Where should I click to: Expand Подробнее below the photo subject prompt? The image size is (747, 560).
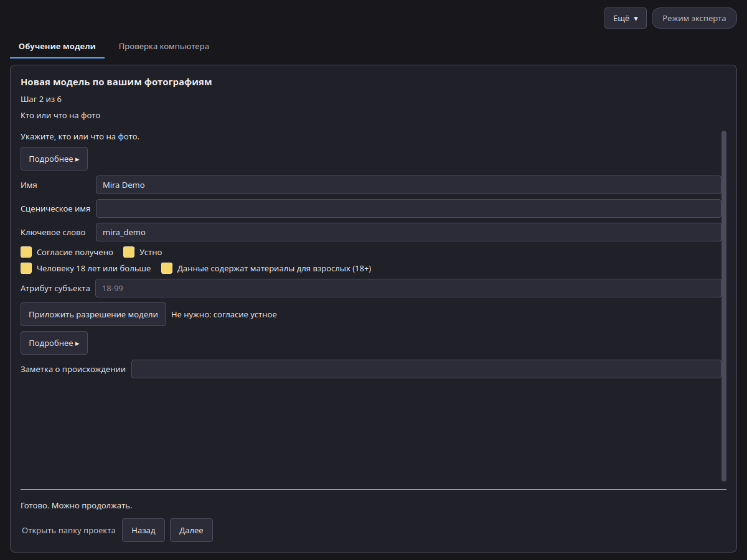(x=54, y=159)
